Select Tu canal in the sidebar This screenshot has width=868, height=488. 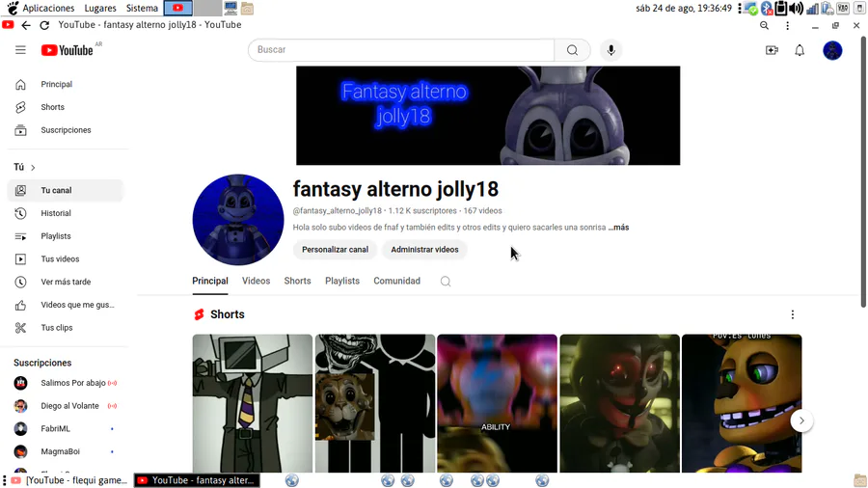pos(66,190)
